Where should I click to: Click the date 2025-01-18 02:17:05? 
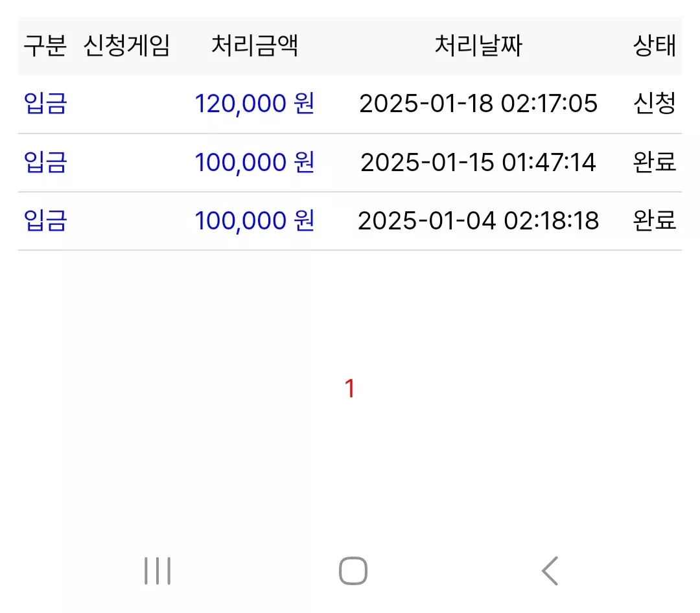coord(478,104)
